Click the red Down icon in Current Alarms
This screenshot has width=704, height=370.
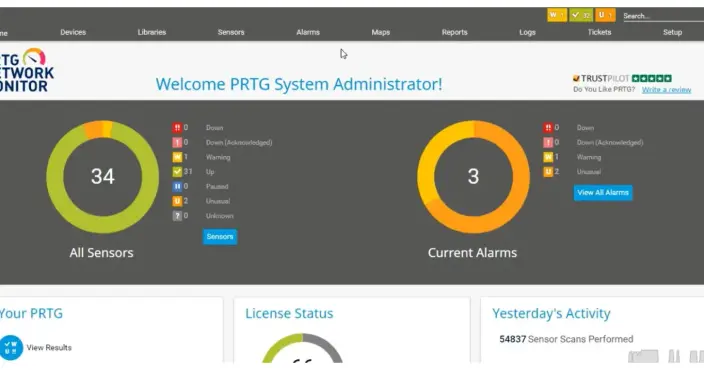click(548, 128)
